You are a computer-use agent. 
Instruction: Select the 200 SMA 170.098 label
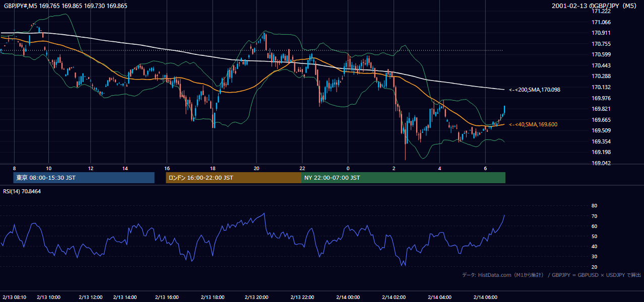coord(535,90)
